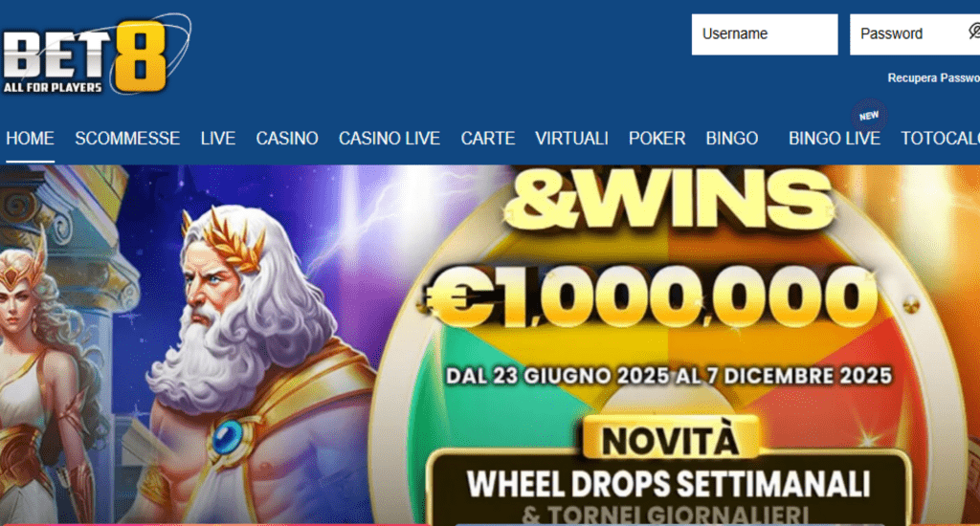Open CASINO LIVE section
The width and height of the screenshot is (980, 526).
coord(390,138)
